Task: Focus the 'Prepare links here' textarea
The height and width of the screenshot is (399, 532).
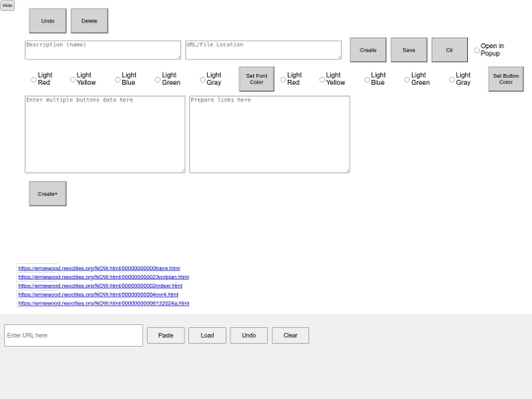Action: pos(270,134)
